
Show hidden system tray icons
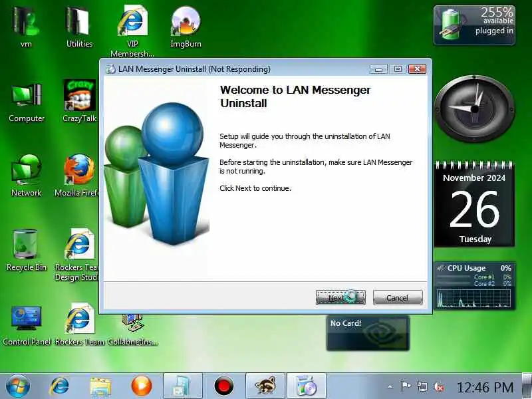390,386
